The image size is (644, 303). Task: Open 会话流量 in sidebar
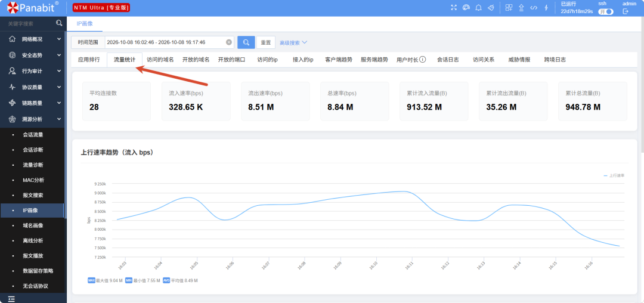[x=33, y=135]
